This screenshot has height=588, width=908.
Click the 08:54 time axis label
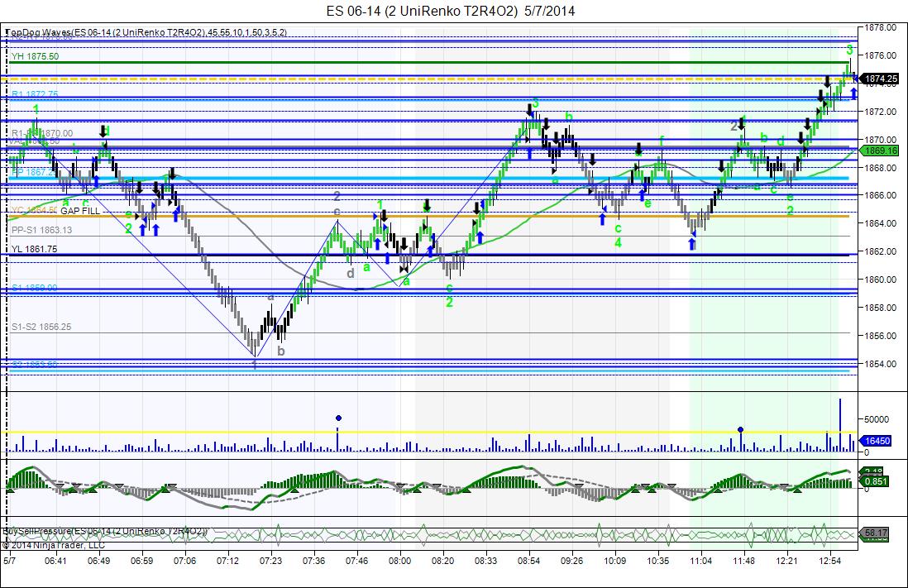[528, 561]
